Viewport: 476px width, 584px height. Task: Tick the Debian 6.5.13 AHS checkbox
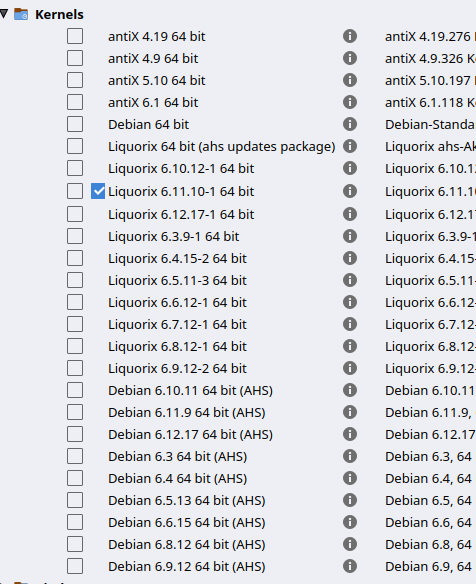point(75,500)
